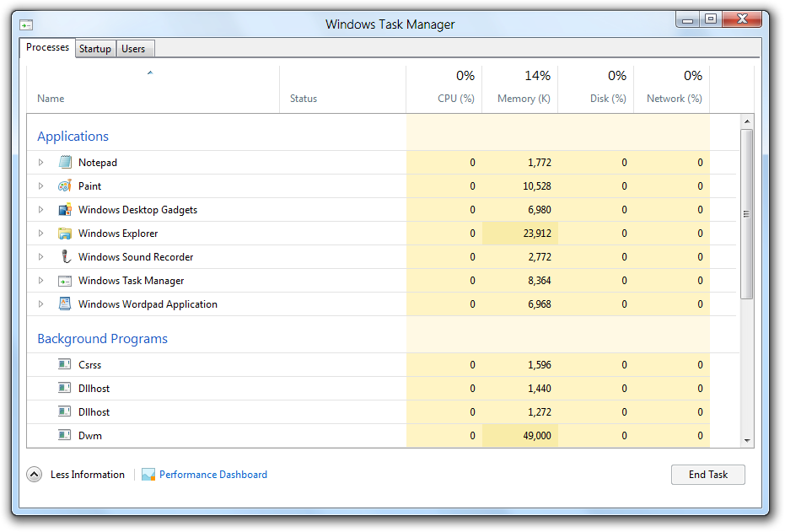Click the Csrss process icon

click(65, 364)
